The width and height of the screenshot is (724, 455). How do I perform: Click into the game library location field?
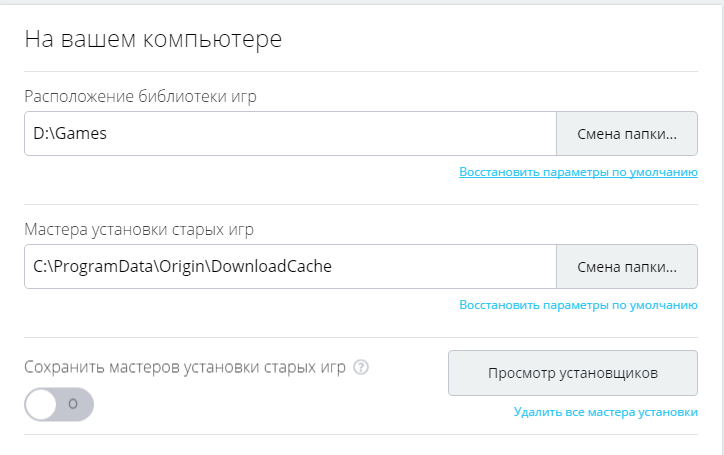point(290,133)
